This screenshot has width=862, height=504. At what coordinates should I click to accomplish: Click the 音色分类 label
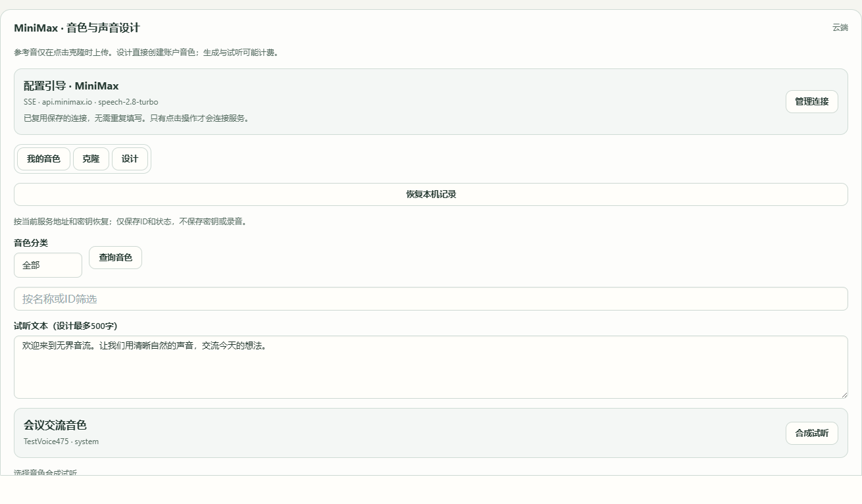coord(31,243)
